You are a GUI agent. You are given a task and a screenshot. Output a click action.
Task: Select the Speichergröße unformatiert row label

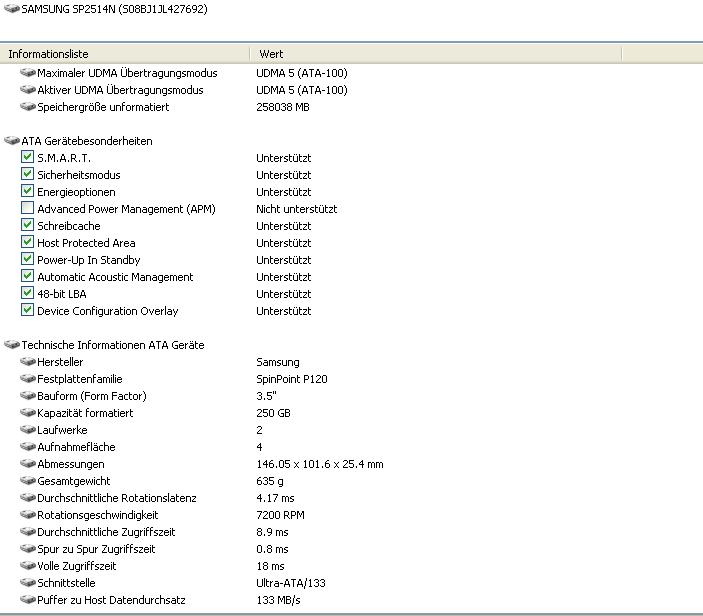click(x=103, y=107)
